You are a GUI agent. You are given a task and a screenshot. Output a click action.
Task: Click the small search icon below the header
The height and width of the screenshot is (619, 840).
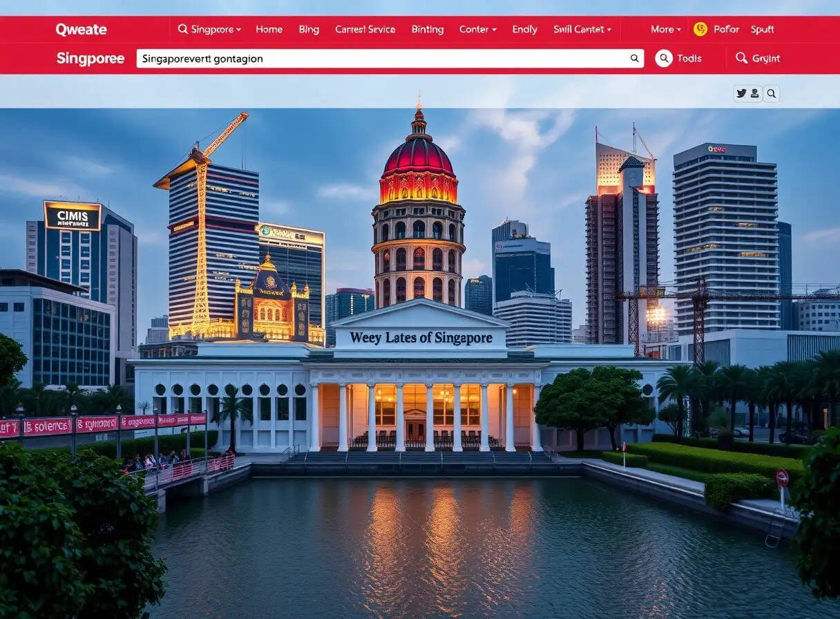click(x=771, y=93)
